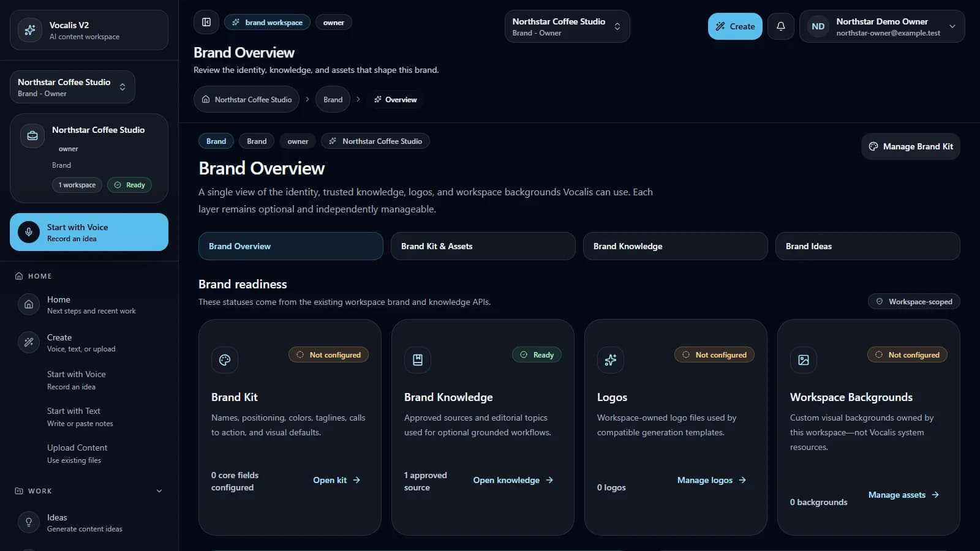This screenshot has width=980, height=551.
Task: Click the Manage assets link
Action: 903,495
